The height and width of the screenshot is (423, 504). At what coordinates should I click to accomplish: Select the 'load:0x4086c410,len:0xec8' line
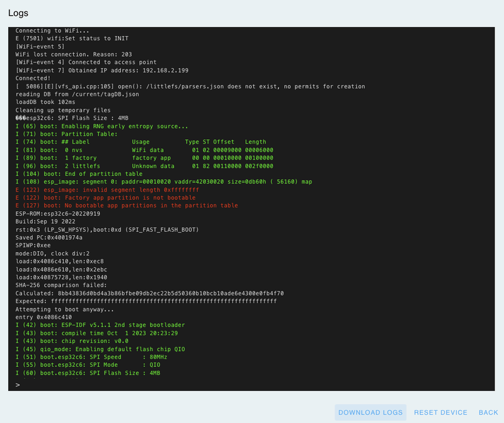point(59,261)
